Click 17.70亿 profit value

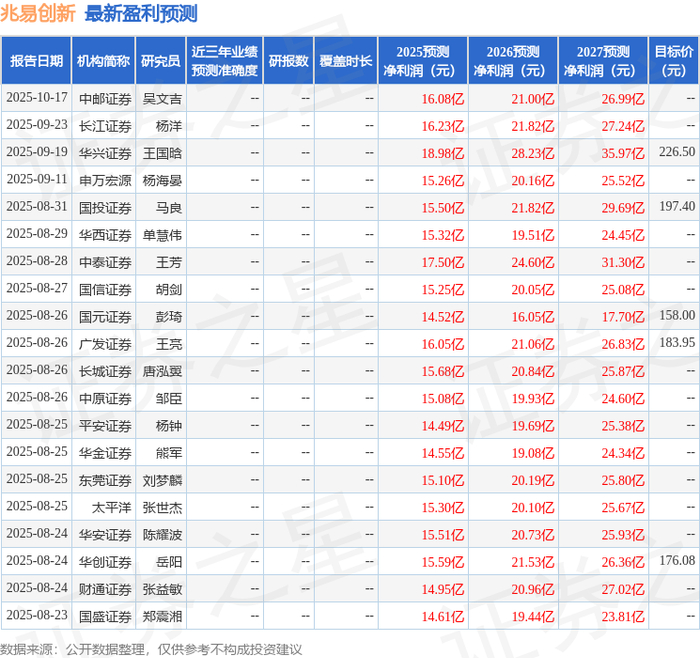(x=623, y=317)
